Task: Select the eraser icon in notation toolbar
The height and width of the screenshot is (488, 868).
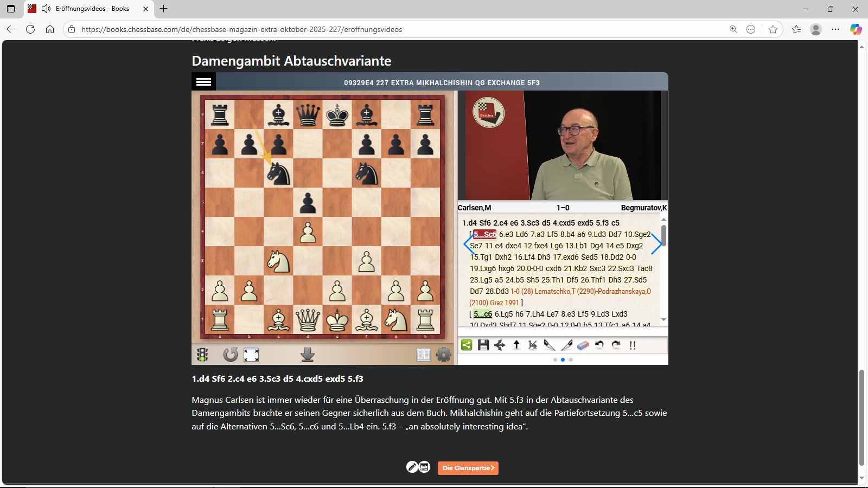Action: [x=583, y=345]
